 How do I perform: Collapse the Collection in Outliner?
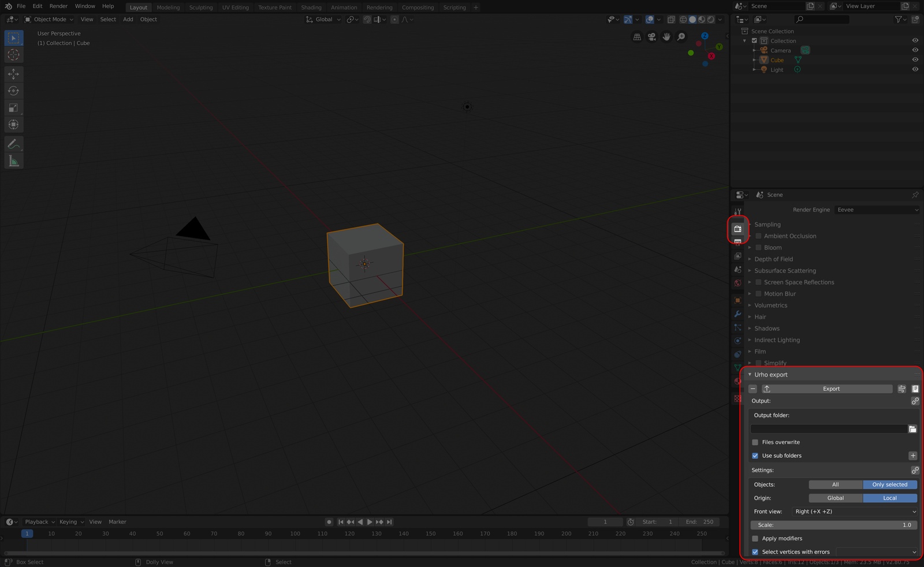(744, 41)
